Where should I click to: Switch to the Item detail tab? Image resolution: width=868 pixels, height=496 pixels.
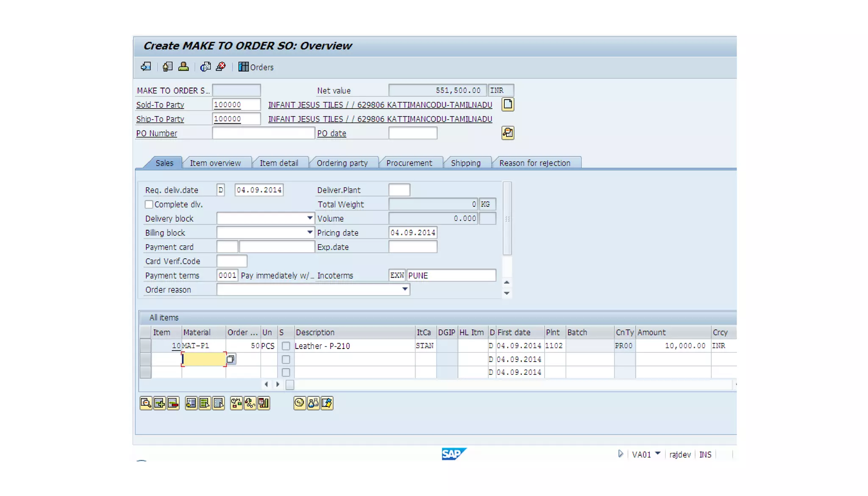[x=279, y=163]
